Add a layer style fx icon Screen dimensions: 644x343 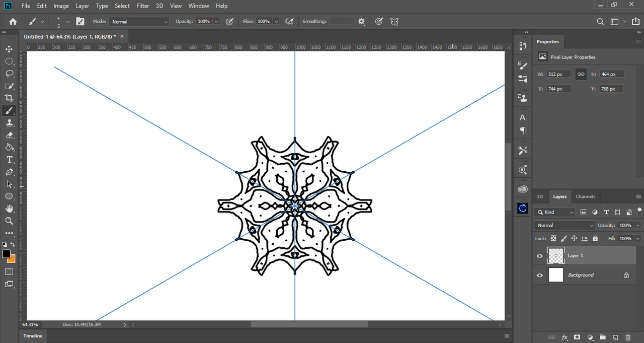pos(565,337)
